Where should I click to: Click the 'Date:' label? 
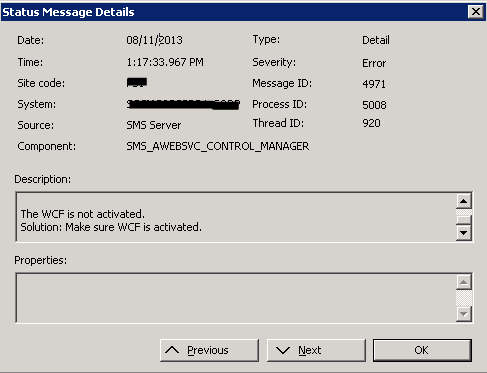tap(31, 40)
